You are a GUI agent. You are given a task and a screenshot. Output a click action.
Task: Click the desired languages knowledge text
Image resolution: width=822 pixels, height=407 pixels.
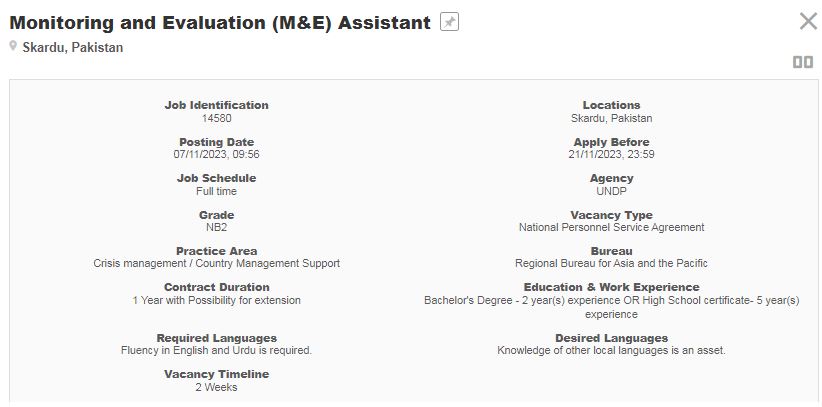click(x=611, y=350)
